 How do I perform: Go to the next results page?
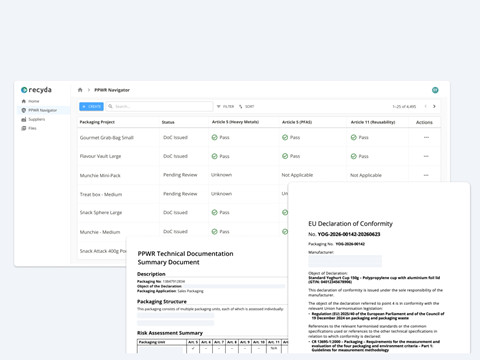434,106
